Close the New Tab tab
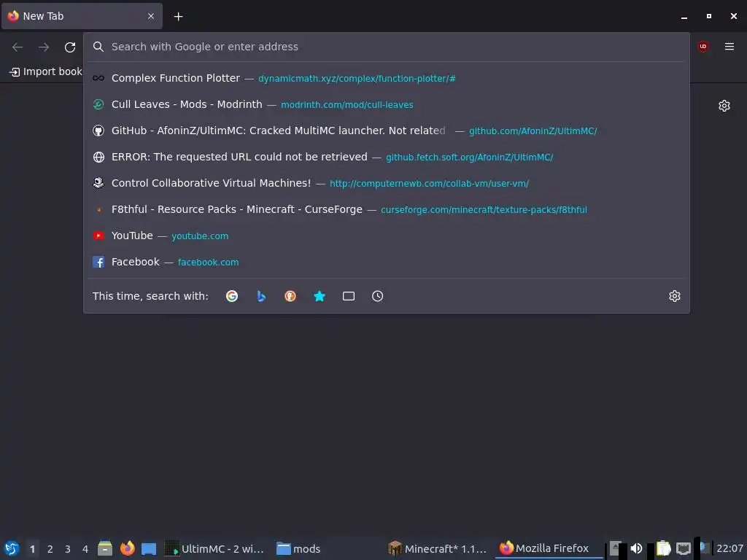 151,16
